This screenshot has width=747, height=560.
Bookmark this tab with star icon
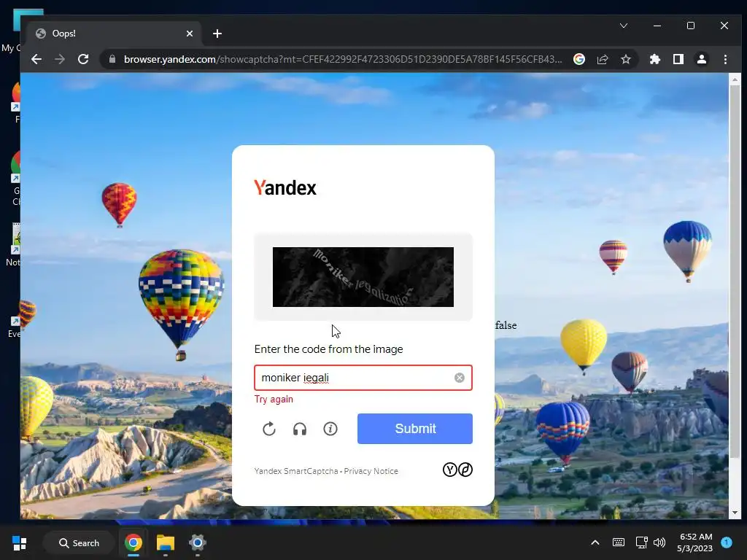(626, 59)
